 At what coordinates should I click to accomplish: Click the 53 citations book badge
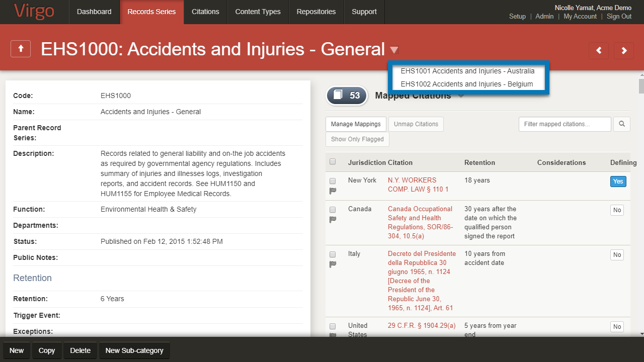click(x=347, y=96)
